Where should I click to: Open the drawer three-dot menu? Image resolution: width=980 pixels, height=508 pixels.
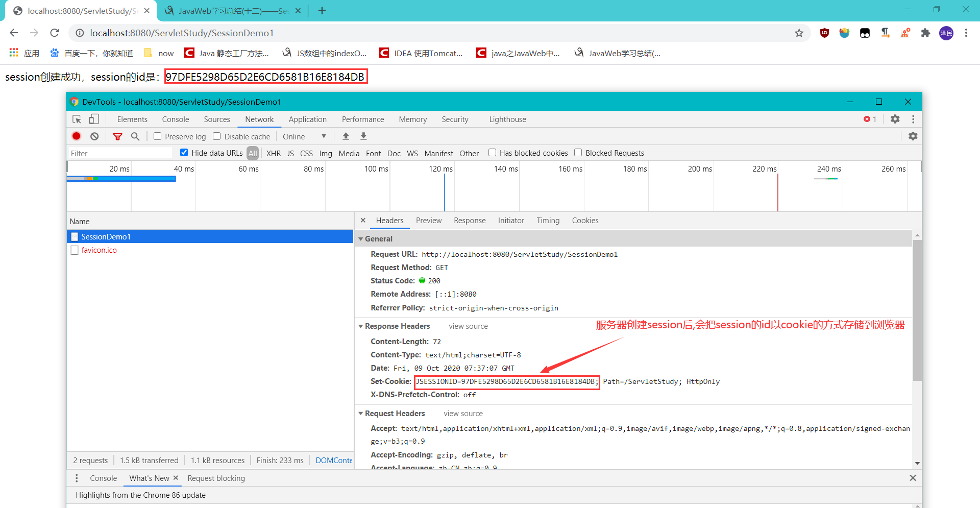(77, 478)
